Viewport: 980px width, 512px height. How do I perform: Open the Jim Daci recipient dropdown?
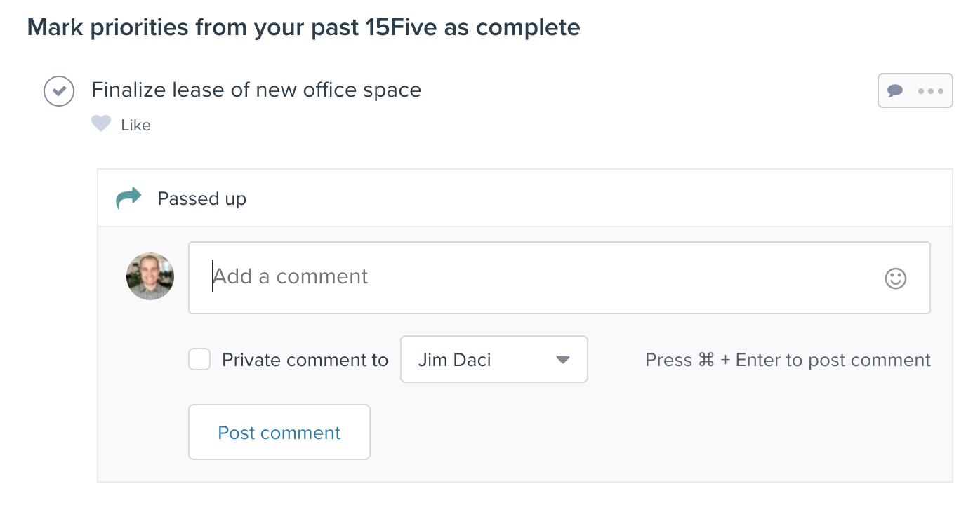[494, 359]
